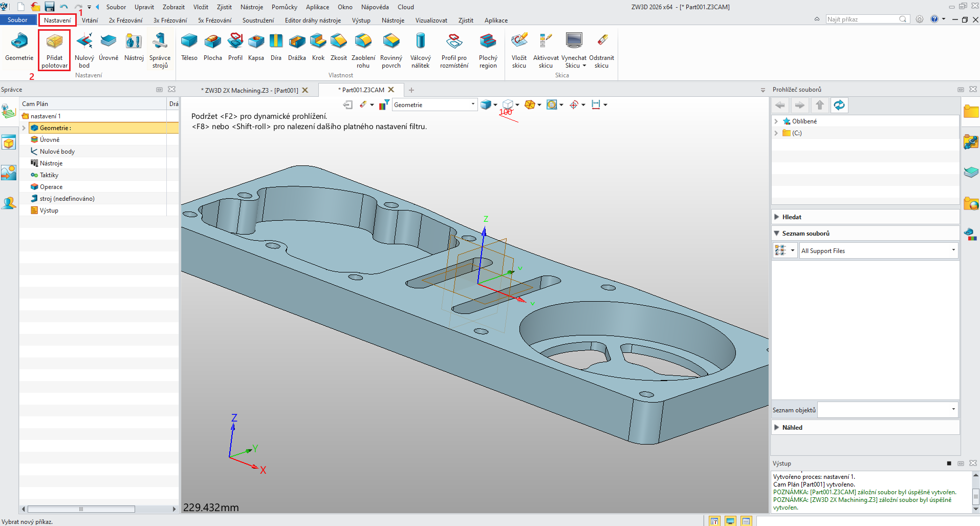Viewport: 980px width, 526px height.
Task: Open the Soustružení ribbon tab
Action: [258, 20]
